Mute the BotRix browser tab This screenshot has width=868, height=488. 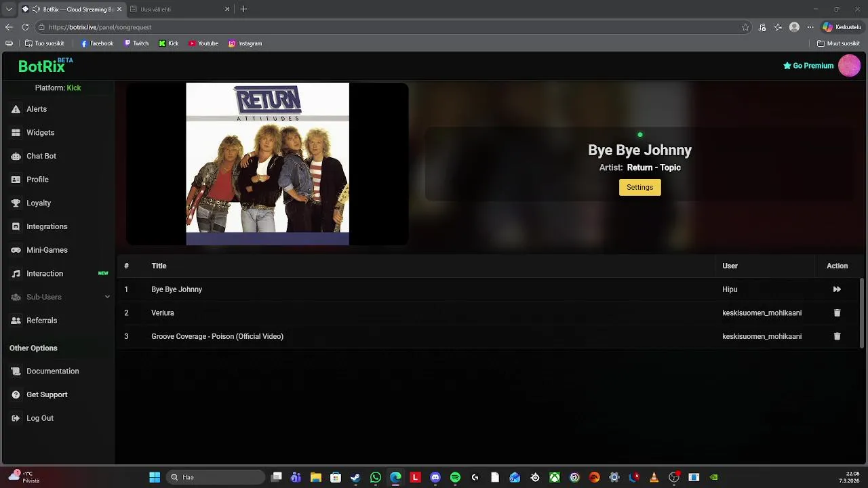tap(36, 9)
